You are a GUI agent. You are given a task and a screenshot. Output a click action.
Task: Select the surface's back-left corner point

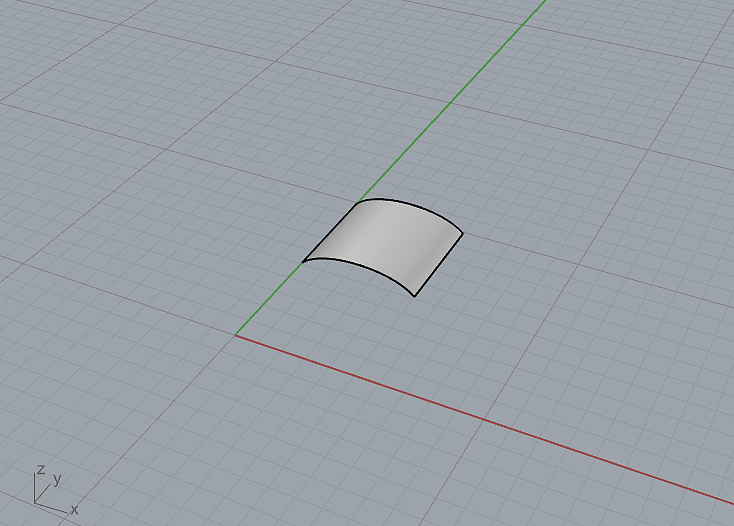point(358,202)
